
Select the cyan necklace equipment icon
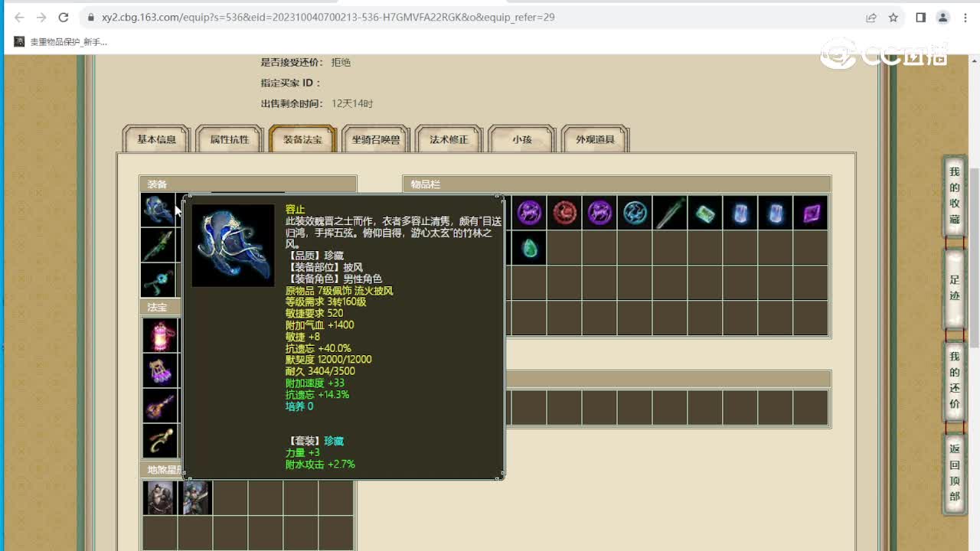click(x=158, y=280)
